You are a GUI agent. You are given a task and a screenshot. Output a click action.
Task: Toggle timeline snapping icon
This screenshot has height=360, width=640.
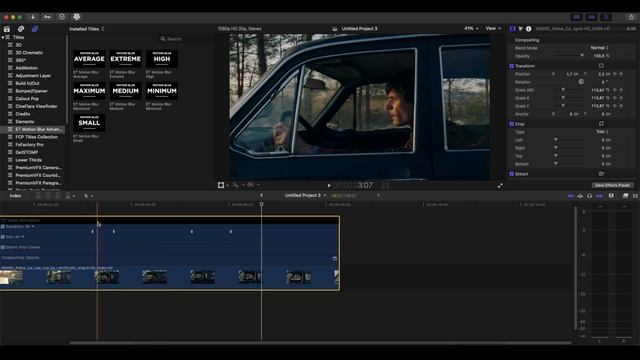coord(599,196)
